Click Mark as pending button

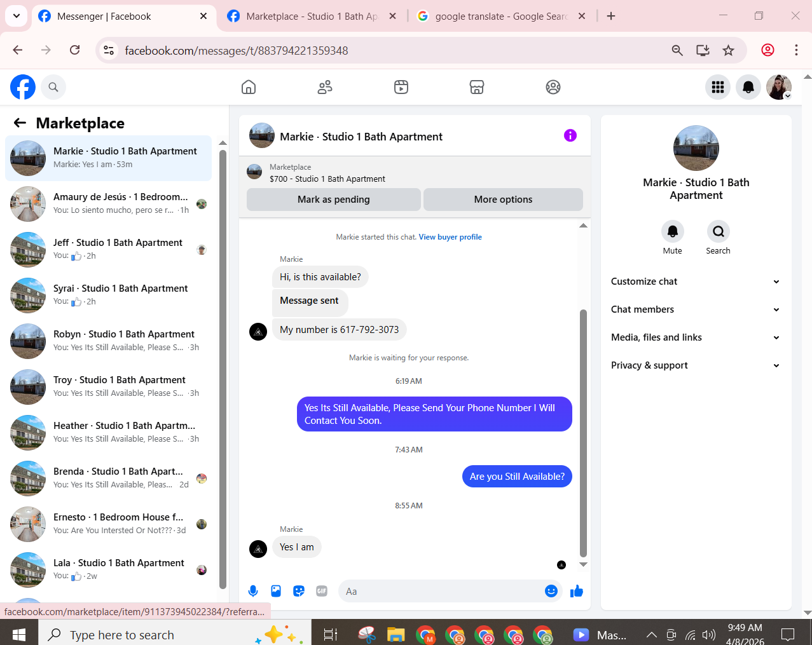[x=334, y=200]
